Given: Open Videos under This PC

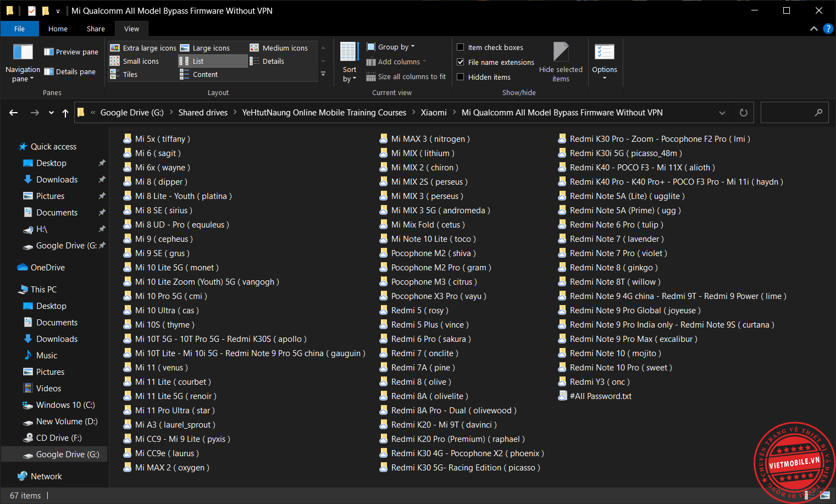Looking at the screenshot, I should 42,389.
